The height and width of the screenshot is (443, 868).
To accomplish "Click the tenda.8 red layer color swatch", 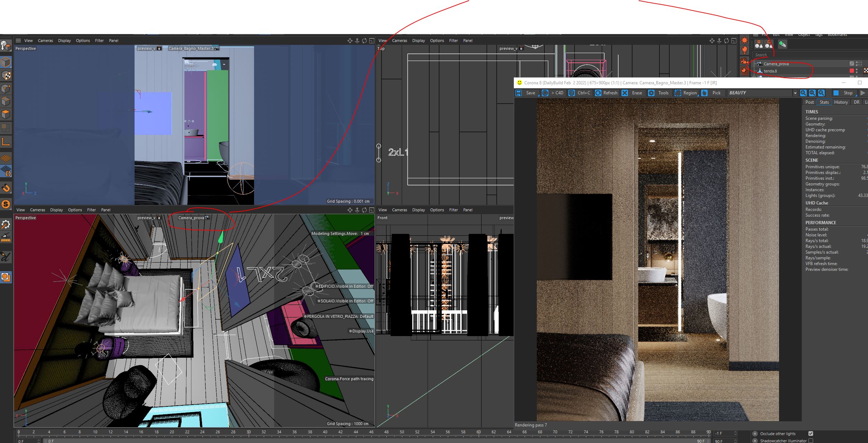I will (851, 71).
